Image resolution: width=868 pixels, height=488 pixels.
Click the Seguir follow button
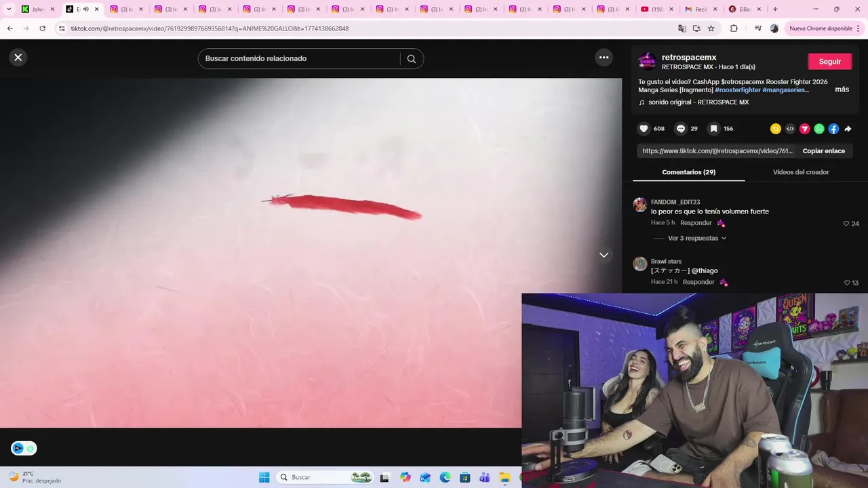coord(829,61)
